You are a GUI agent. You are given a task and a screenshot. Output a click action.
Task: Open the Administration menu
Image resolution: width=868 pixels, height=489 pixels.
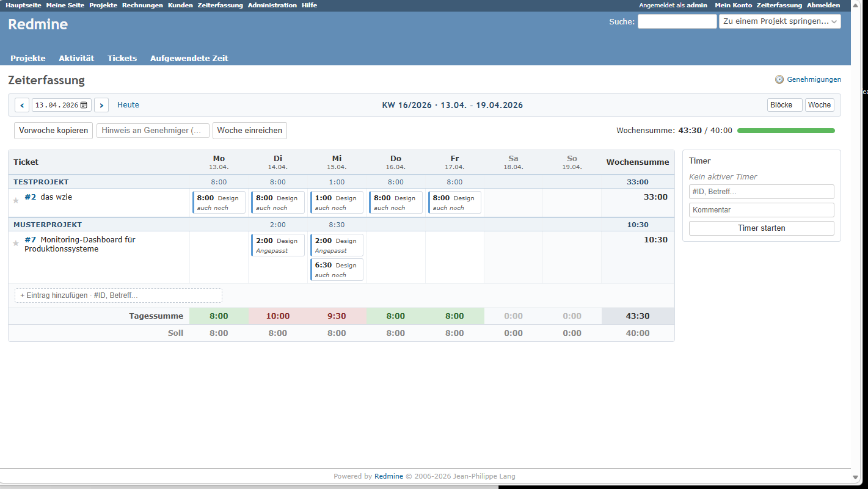coord(272,5)
